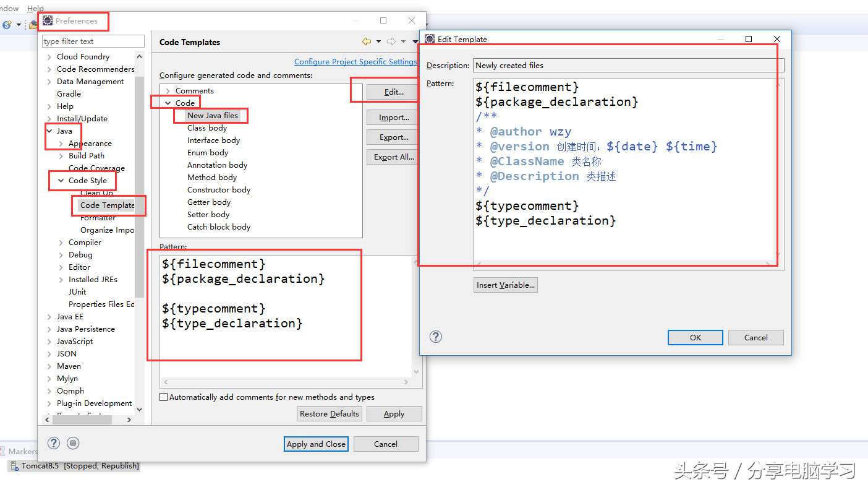
Task: Select Constructor body template
Action: (219, 190)
